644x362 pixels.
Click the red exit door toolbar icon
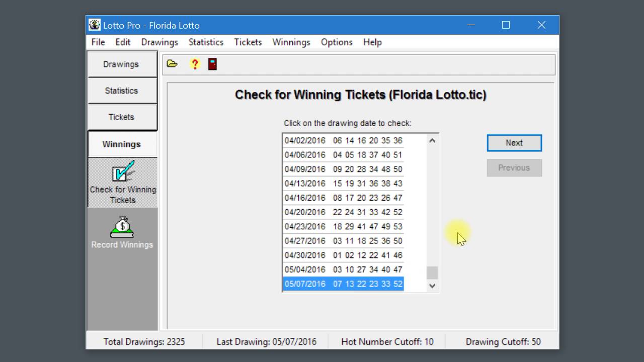(212, 64)
